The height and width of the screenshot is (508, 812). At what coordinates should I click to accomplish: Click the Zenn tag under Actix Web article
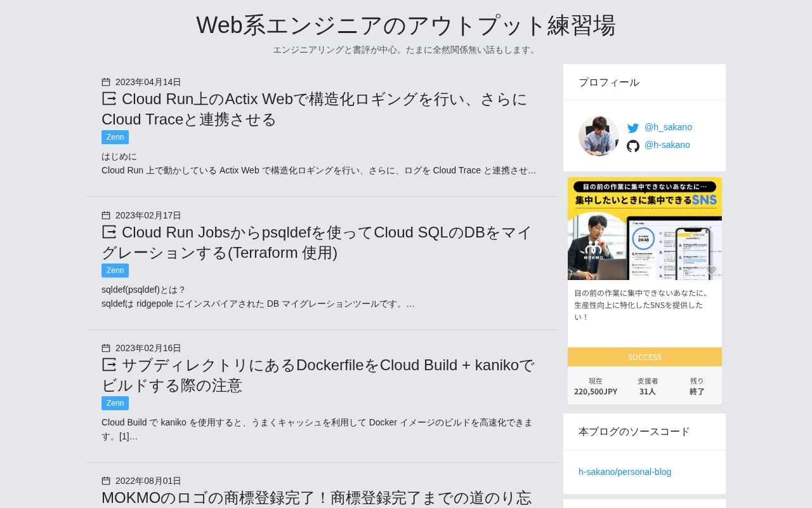[115, 137]
